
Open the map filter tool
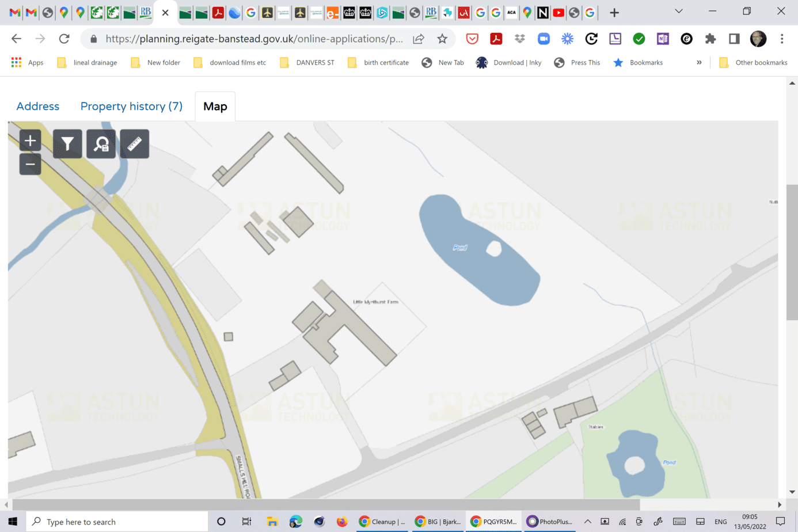(67, 143)
